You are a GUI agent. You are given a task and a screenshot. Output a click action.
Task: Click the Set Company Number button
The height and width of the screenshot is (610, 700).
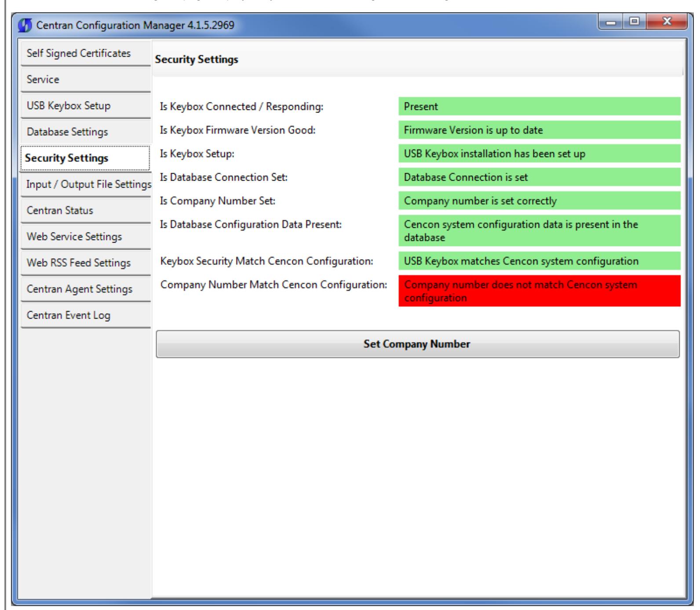(x=418, y=344)
